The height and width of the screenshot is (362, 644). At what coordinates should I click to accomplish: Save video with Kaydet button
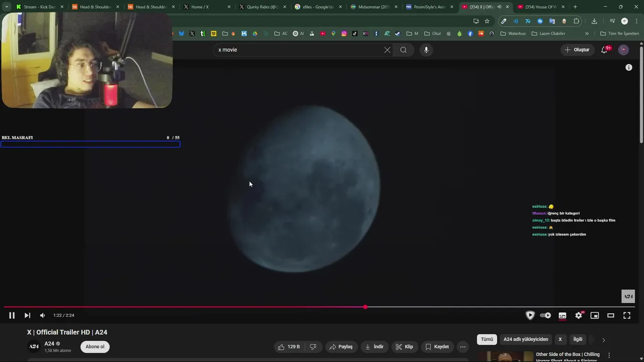[x=437, y=346]
